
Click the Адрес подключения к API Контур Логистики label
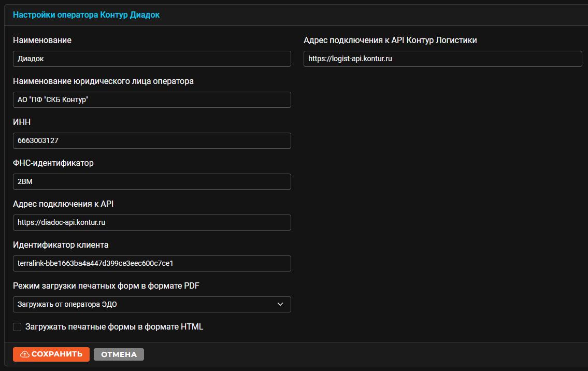(391, 40)
